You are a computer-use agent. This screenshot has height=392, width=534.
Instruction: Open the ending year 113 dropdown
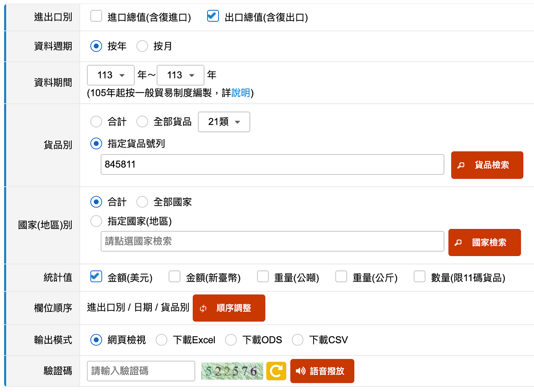(180, 75)
